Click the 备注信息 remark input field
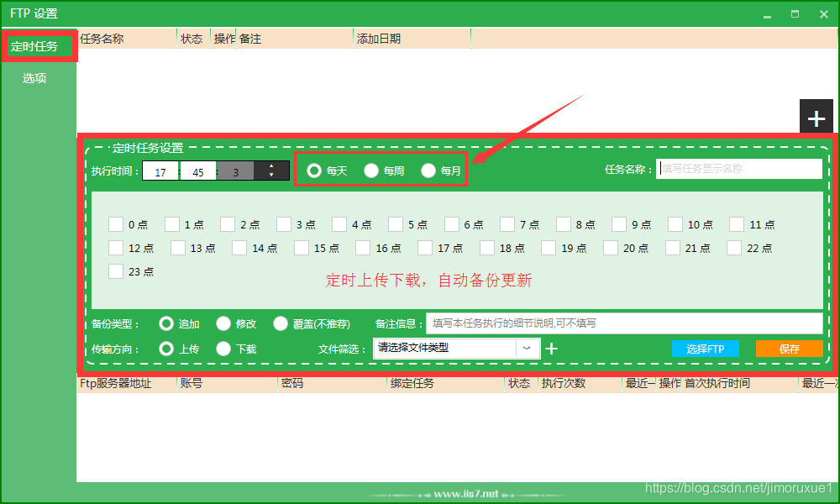Viewport: 840px width, 504px height. pyautogui.click(x=625, y=323)
